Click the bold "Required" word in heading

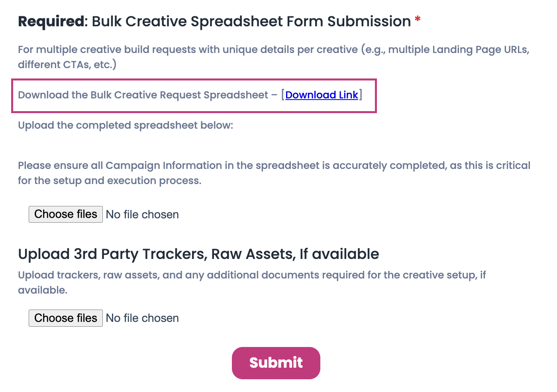[51, 22]
